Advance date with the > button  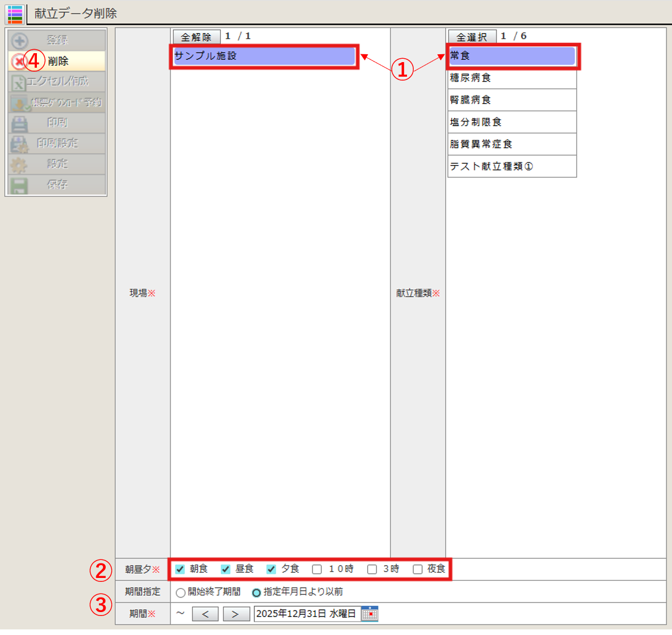(236, 614)
